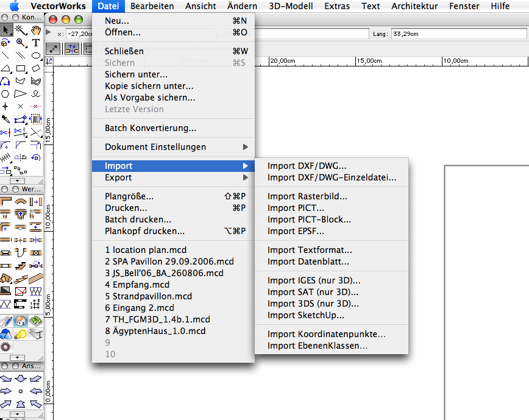Open the Architektur menu

(x=414, y=6)
